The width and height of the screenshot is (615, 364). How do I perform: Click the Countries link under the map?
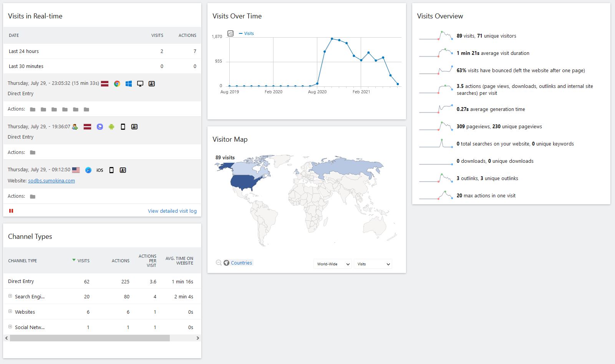[x=241, y=263]
